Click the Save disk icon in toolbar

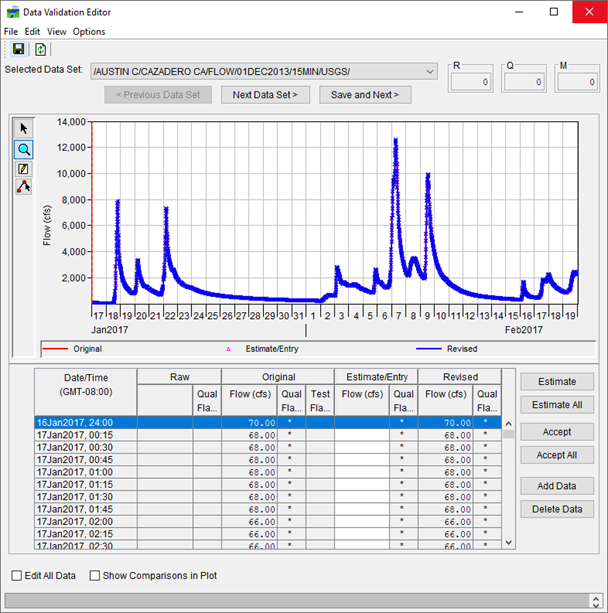click(18, 49)
